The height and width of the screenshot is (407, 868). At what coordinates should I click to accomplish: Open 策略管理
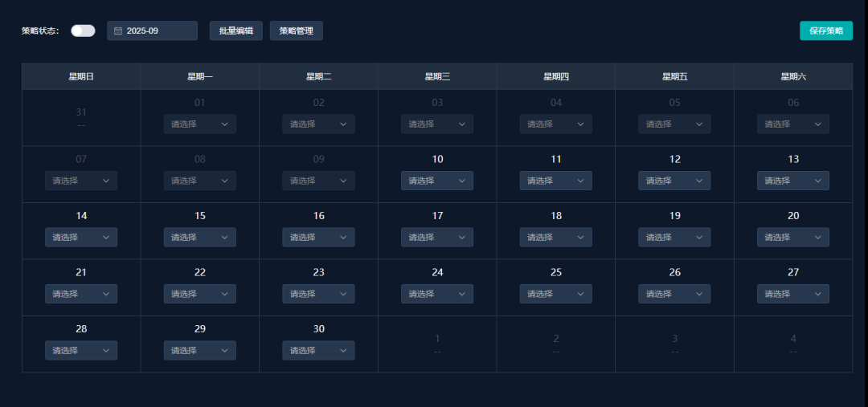296,31
